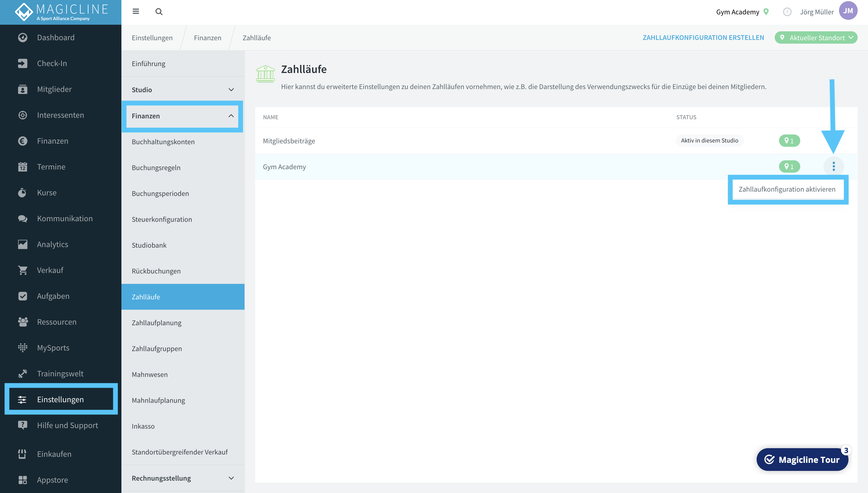
Task: Open Buchungsperioden settings
Action: [x=183, y=193]
